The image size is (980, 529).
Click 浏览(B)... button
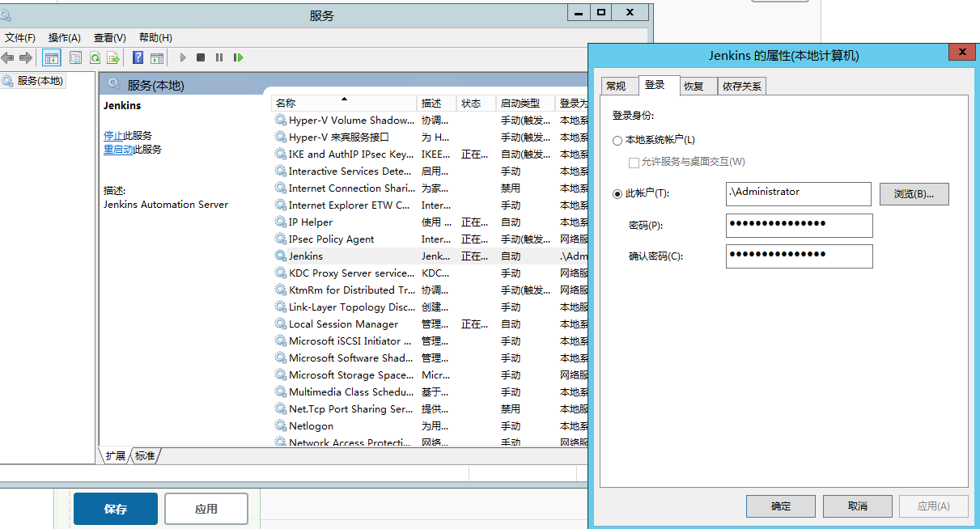[x=914, y=194]
